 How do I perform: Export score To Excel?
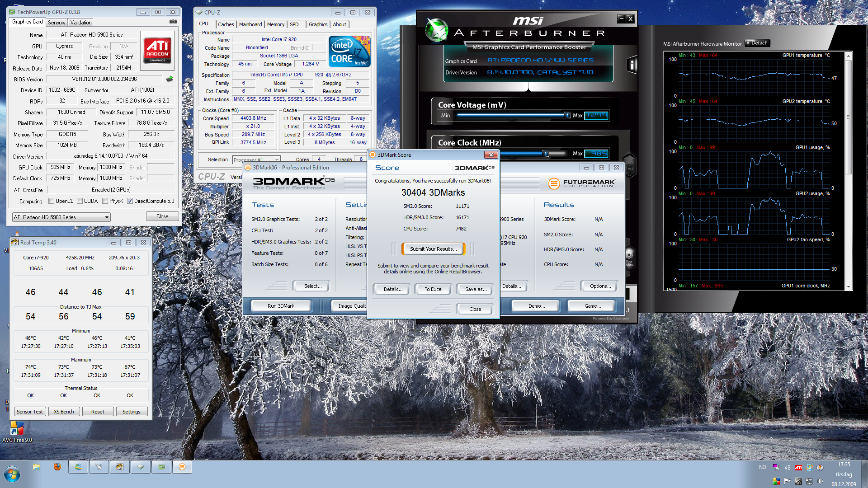(433, 289)
